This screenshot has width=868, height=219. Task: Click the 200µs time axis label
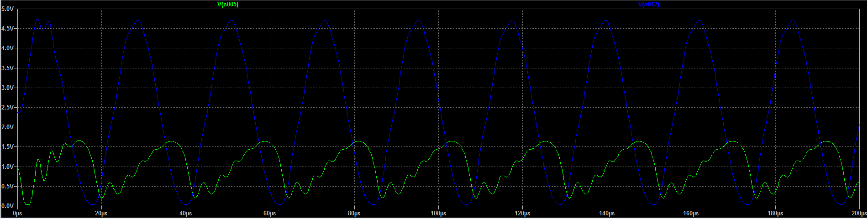click(859, 214)
